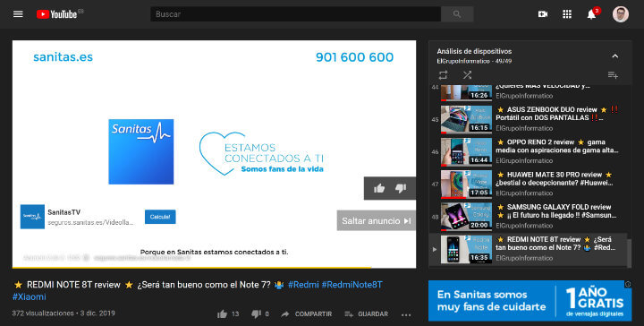Click the Sanitas 1 AÑO GRATIS banner
The height and width of the screenshot is (326, 644).
point(530,301)
